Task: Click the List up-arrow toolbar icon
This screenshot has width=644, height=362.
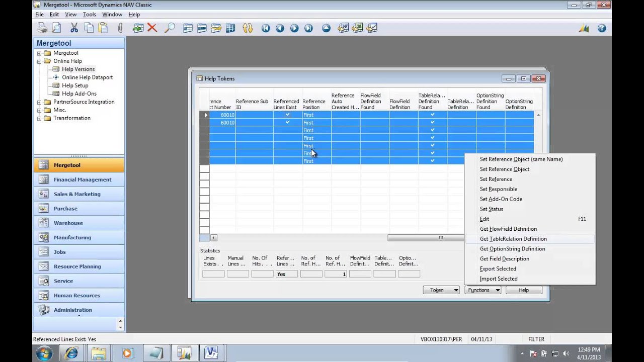Action: point(326,28)
